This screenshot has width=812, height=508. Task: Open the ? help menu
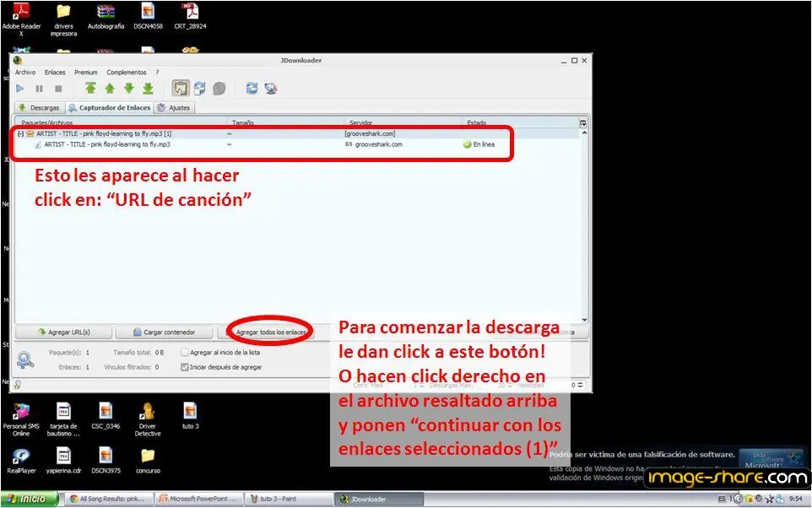coord(157,73)
